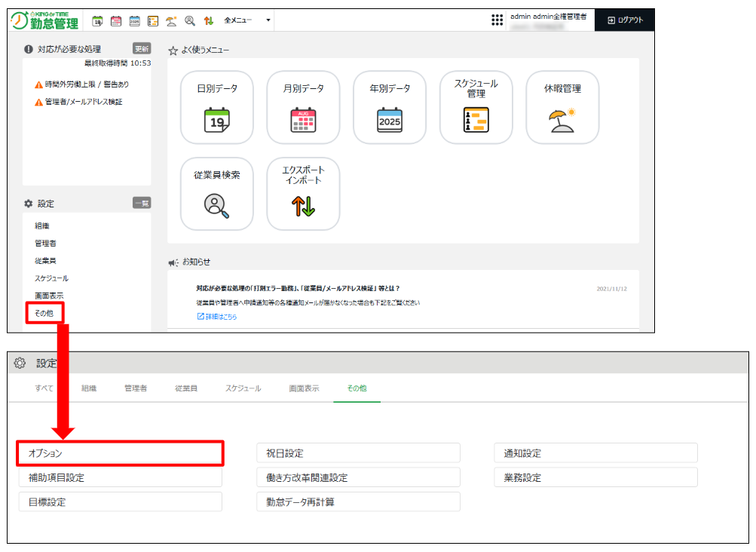Switch to the スケジュール tab
This screenshot has width=756, height=552.
pyautogui.click(x=243, y=388)
